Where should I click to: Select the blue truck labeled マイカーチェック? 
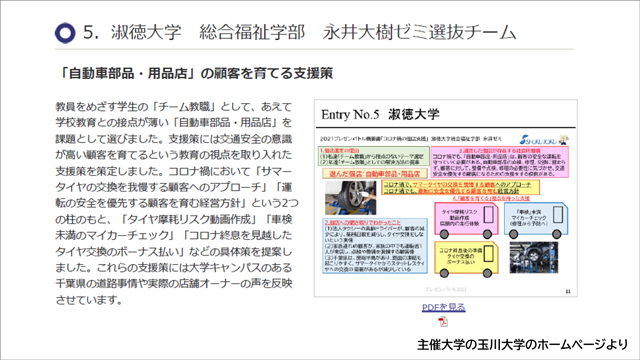coord(536,220)
